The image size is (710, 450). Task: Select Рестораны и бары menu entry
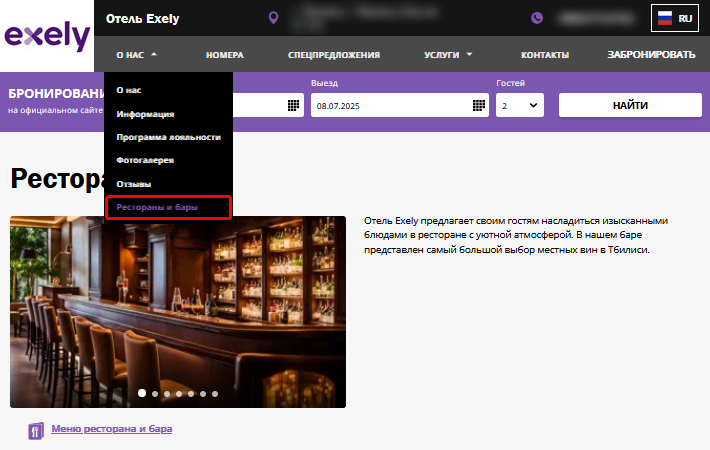coord(168,207)
